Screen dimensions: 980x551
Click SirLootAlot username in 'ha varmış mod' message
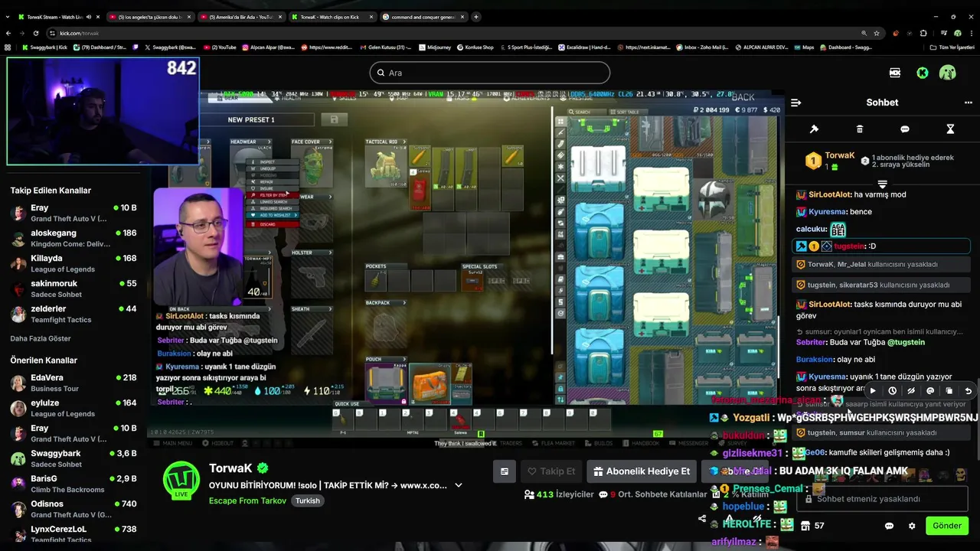tap(830, 194)
